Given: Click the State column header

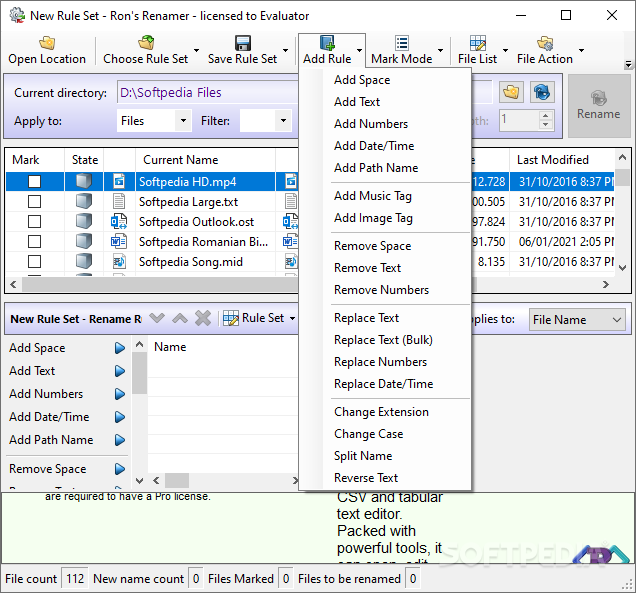Looking at the screenshot, I should click(x=84, y=160).
